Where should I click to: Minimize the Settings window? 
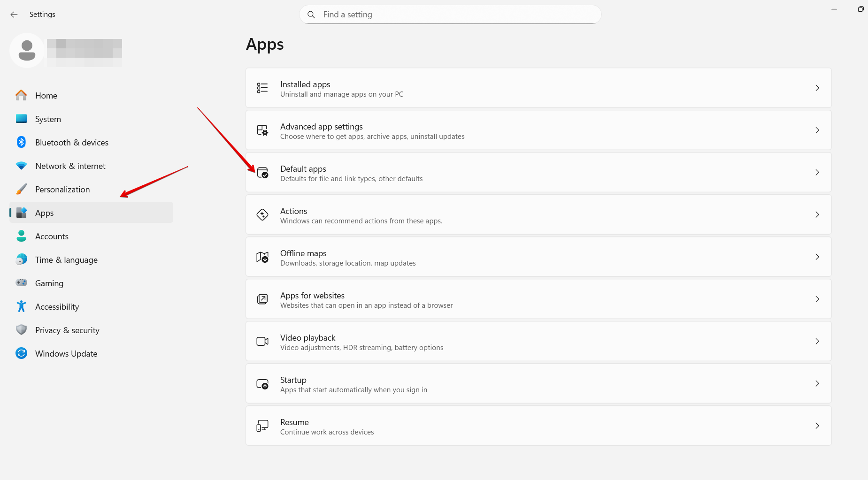click(x=834, y=9)
